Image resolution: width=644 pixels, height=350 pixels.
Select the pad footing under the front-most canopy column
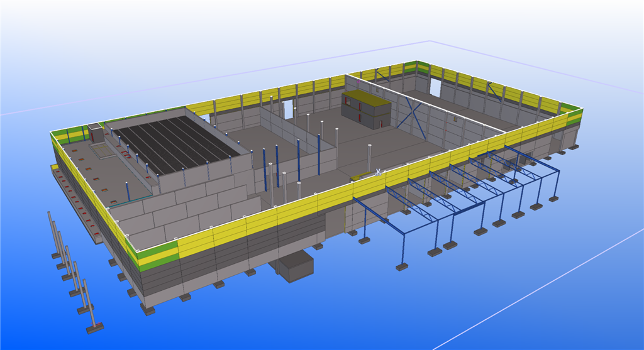[x=401, y=267]
